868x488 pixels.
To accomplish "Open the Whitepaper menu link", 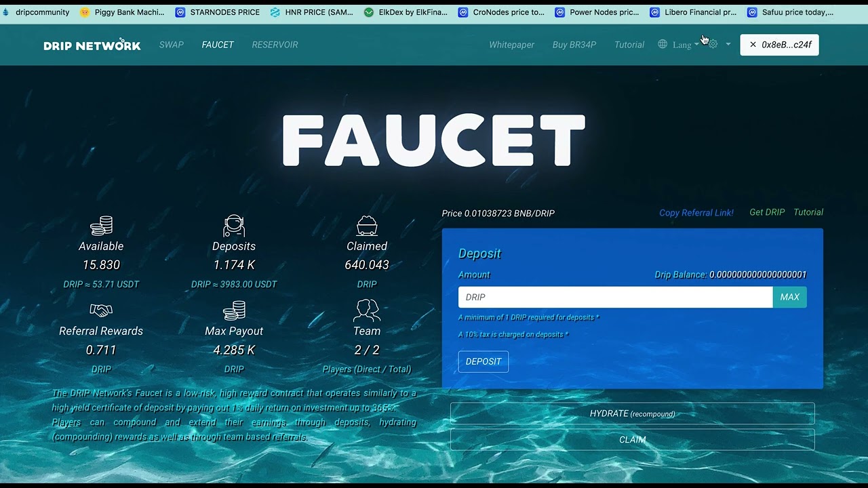I will pos(512,45).
